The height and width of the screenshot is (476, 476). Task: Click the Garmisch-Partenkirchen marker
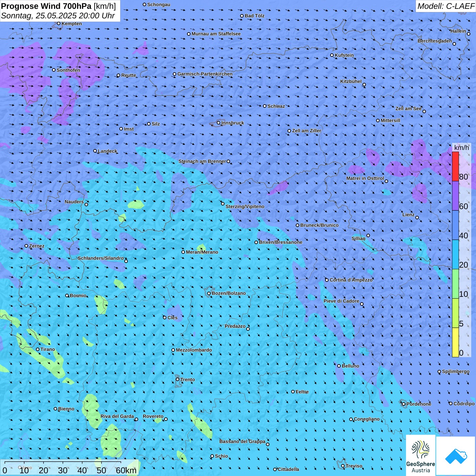coord(174,74)
